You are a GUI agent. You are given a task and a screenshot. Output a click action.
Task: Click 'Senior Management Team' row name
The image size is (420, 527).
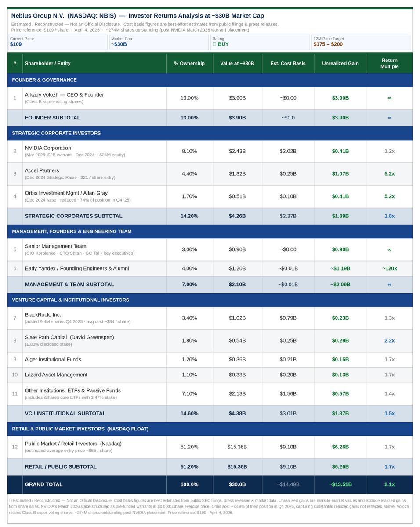[56, 246]
